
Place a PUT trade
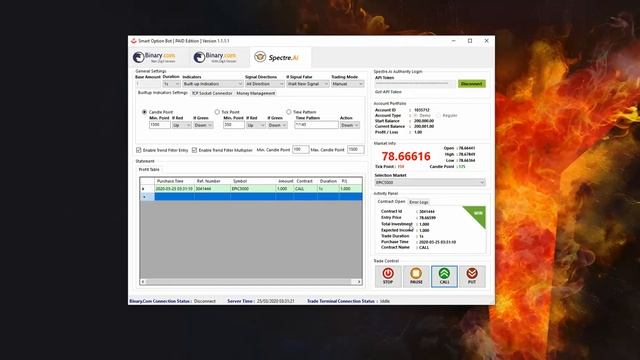(x=472, y=276)
